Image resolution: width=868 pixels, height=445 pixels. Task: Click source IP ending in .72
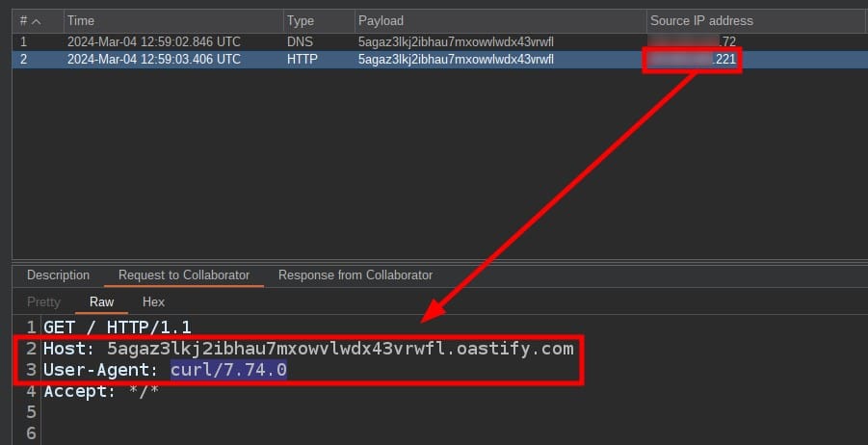click(693, 42)
